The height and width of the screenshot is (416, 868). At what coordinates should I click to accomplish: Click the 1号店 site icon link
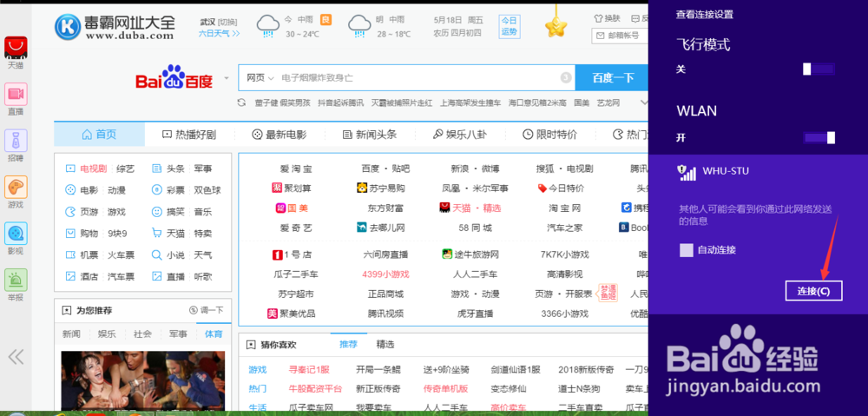click(x=278, y=254)
